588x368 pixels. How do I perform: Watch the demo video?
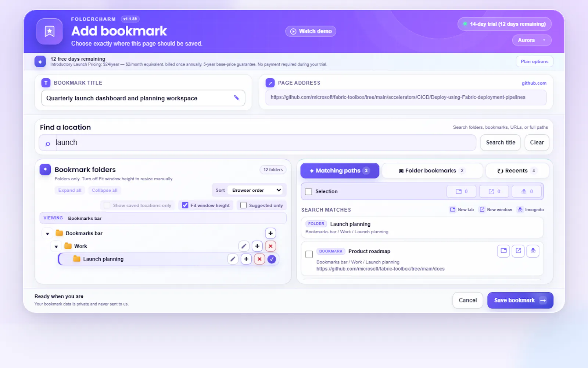point(311,31)
